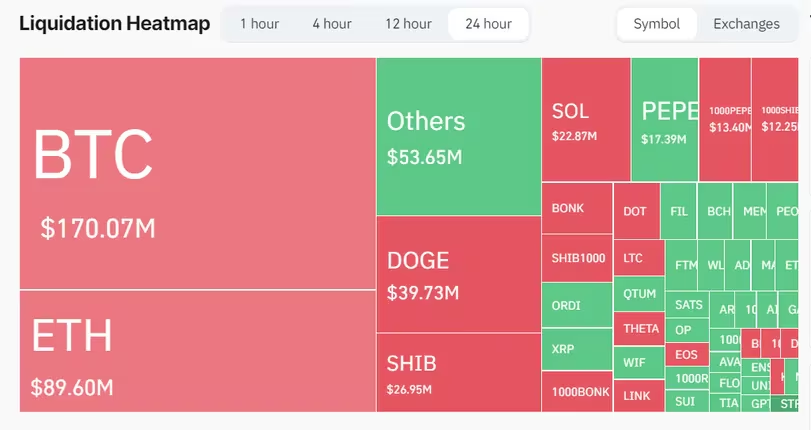Switch heatmap view to Symbol

point(656,24)
